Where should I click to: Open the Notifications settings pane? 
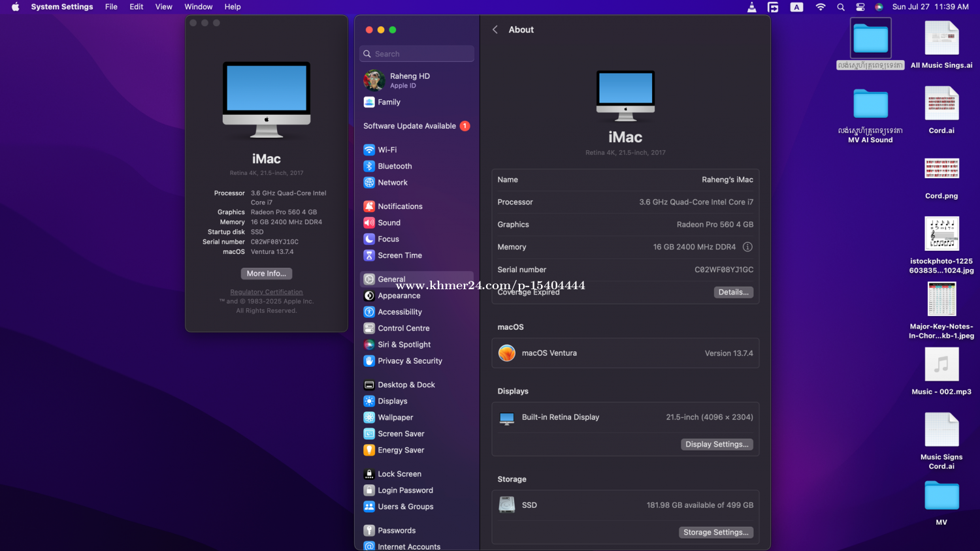[x=399, y=206]
